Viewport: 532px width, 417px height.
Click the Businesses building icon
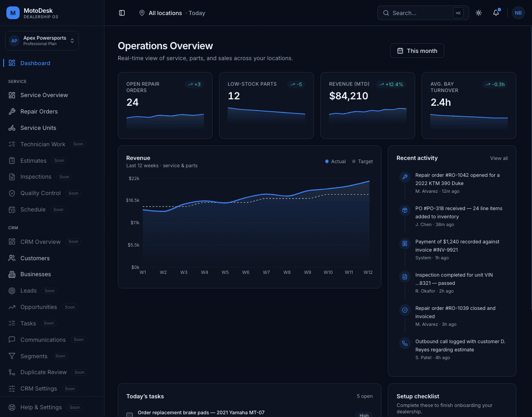click(x=12, y=274)
